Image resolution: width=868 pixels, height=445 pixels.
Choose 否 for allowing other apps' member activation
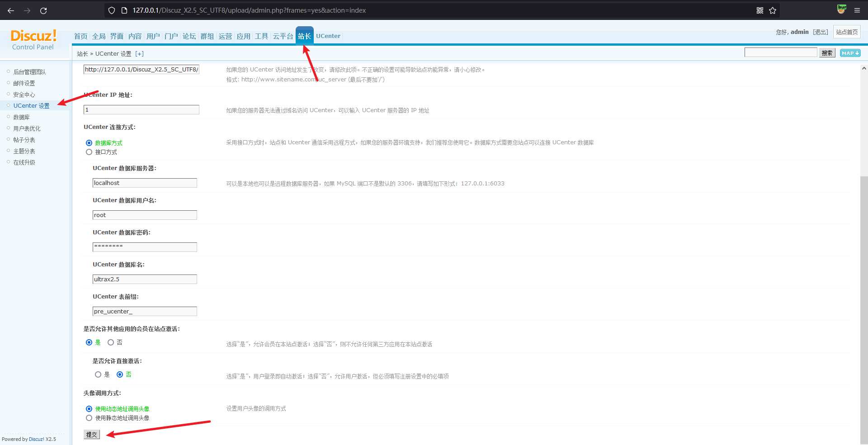point(111,342)
